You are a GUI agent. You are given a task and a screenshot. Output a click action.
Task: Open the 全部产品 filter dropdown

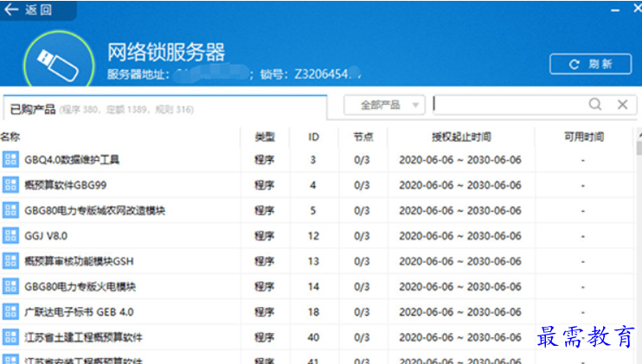point(384,105)
